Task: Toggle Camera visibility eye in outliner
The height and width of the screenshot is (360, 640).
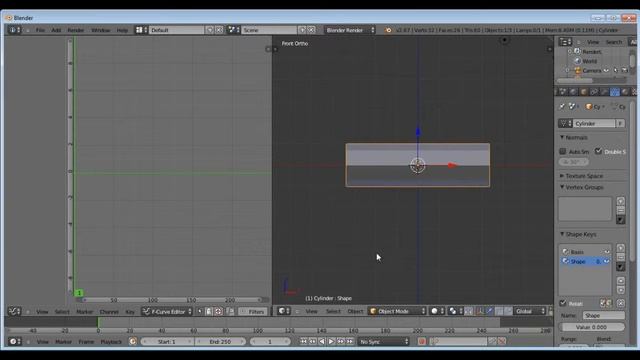Action: coord(606,71)
